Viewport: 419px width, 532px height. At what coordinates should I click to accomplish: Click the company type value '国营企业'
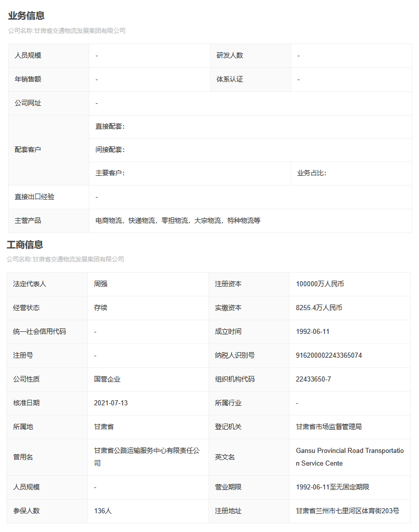tap(108, 379)
